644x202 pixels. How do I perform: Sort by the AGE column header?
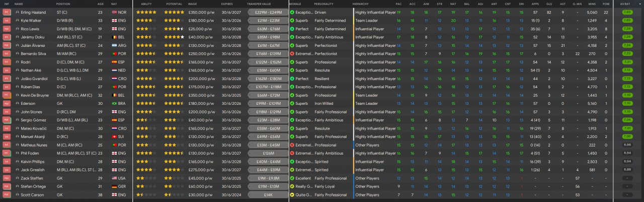pyautogui.click(x=101, y=4)
